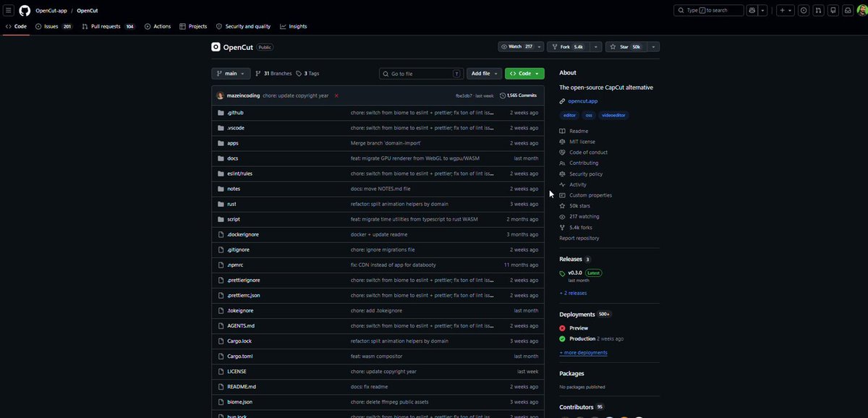Screen dimensions: 868x418
Task: Click the docs folder icon
Action: coord(221,158)
